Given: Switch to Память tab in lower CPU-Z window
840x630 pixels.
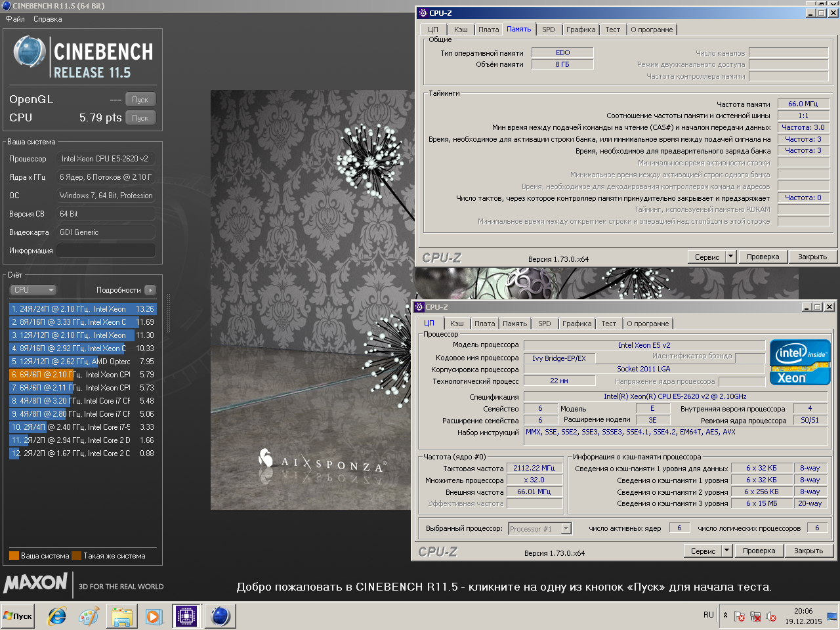Looking at the screenshot, I should point(515,324).
